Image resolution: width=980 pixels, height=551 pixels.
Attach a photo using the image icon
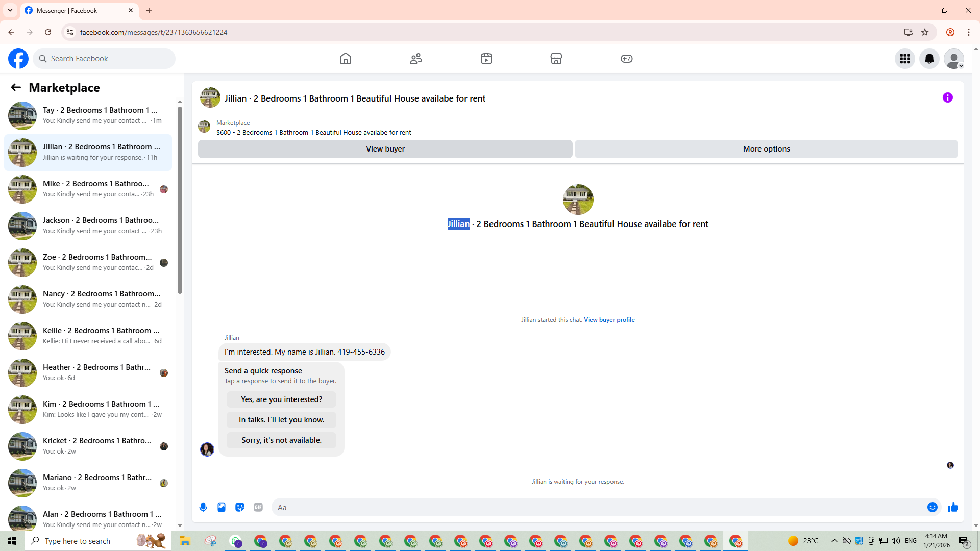pyautogui.click(x=222, y=507)
